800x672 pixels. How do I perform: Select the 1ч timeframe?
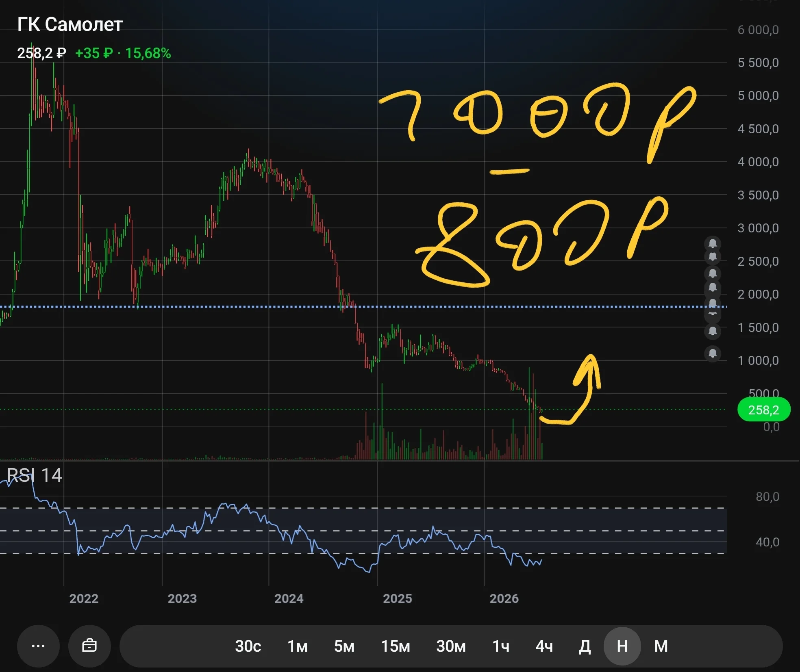click(501, 646)
